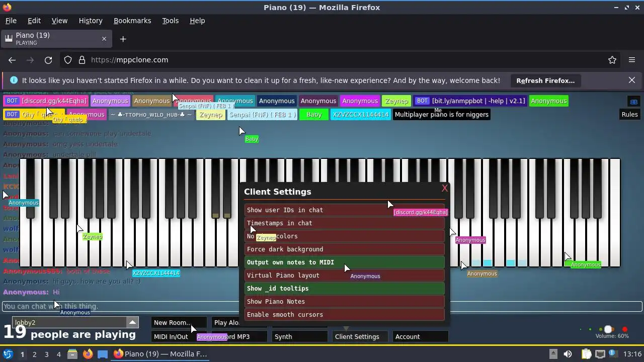
Task: Click the site security padlock icon
Action: click(82, 60)
